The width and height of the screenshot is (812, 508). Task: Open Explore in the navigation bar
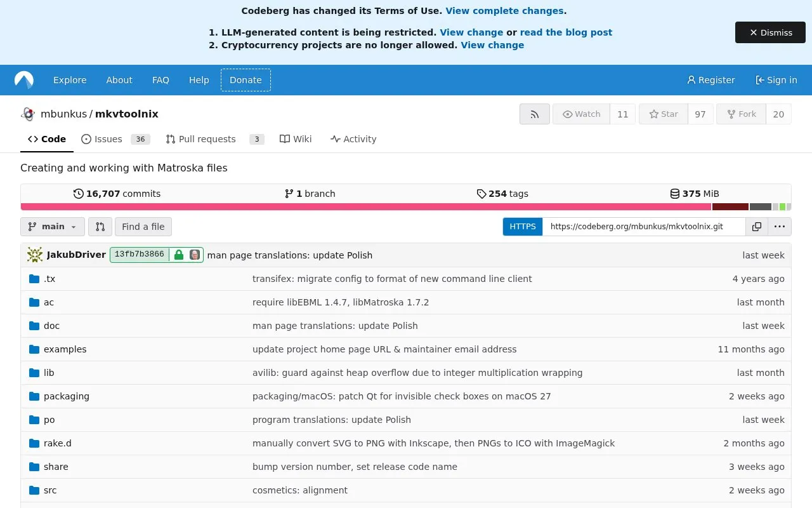(x=70, y=80)
